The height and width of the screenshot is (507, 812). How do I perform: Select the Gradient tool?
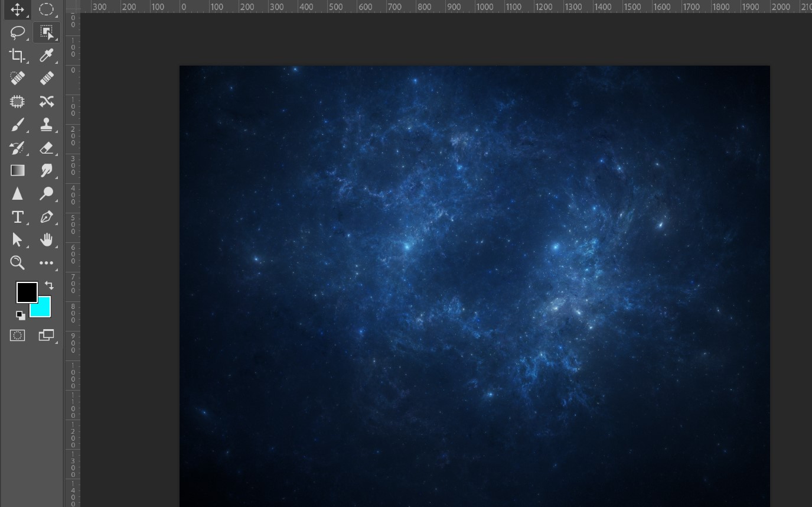17,170
